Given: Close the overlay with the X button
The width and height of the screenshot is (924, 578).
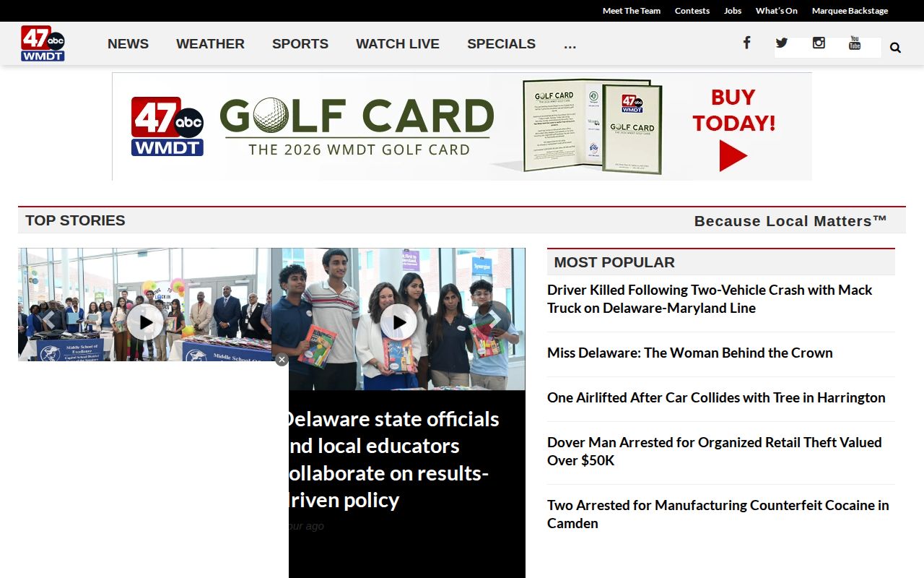Looking at the screenshot, I should coord(282,360).
